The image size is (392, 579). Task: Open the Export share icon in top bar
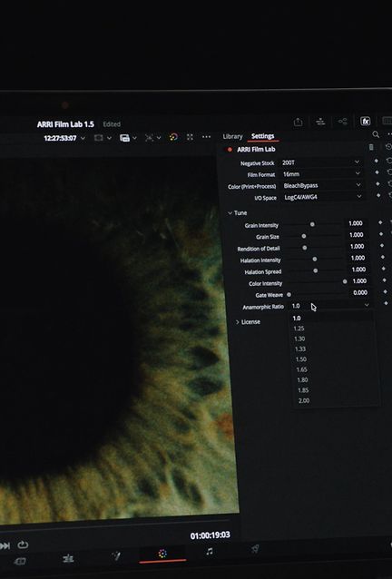point(298,122)
